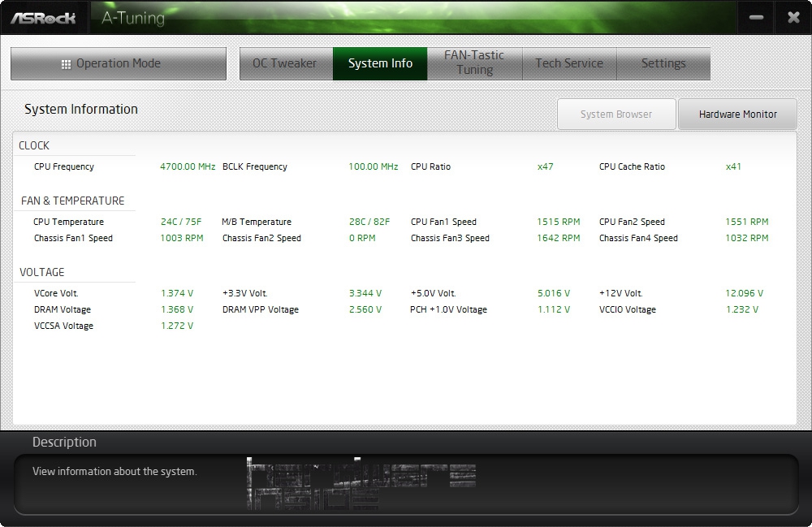Click the CPU Temperature reading 24C / 75F
Image resolution: width=812 pixels, height=527 pixels.
coord(181,222)
